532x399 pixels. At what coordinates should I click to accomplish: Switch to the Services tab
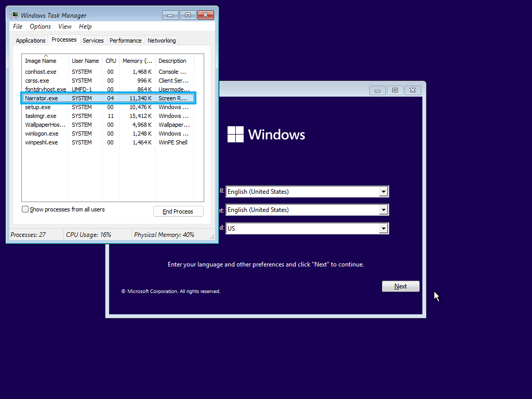[x=93, y=41]
